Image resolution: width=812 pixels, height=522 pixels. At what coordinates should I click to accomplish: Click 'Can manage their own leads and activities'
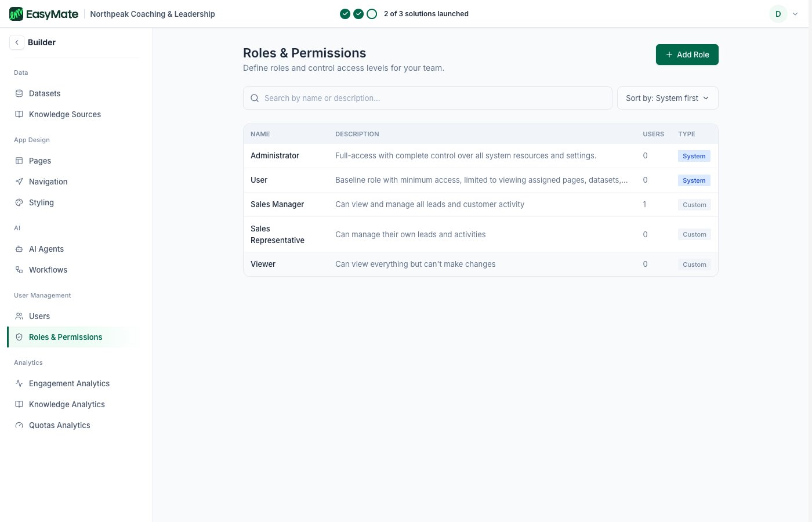pyautogui.click(x=411, y=234)
